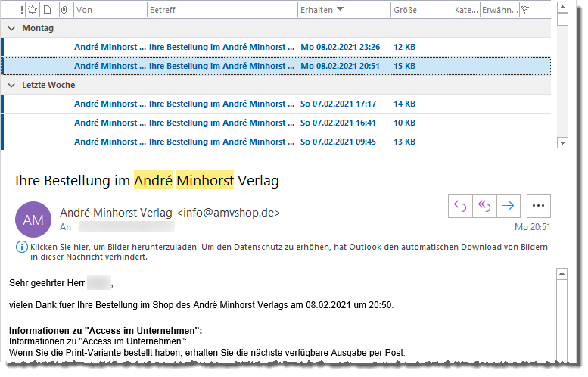
Task: Open more actions ellipsis button
Action: click(x=539, y=206)
